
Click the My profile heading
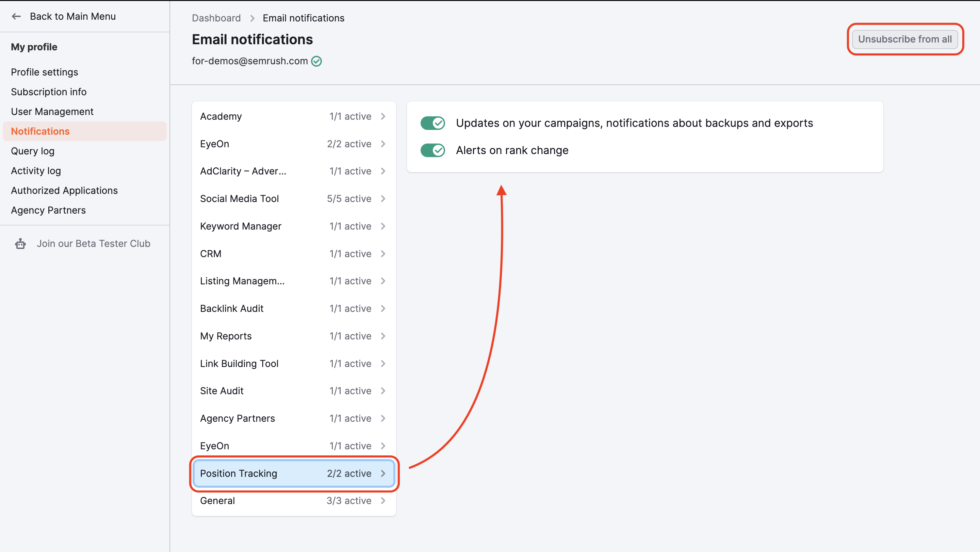point(34,47)
